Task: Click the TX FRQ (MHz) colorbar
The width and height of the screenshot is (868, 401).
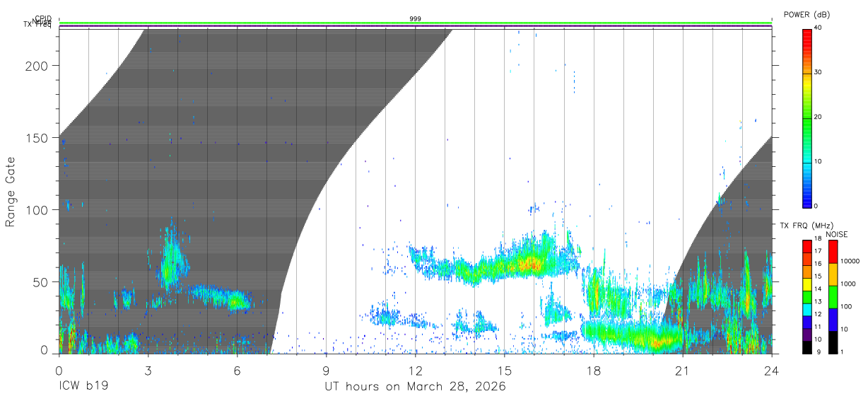Action: point(807,297)
